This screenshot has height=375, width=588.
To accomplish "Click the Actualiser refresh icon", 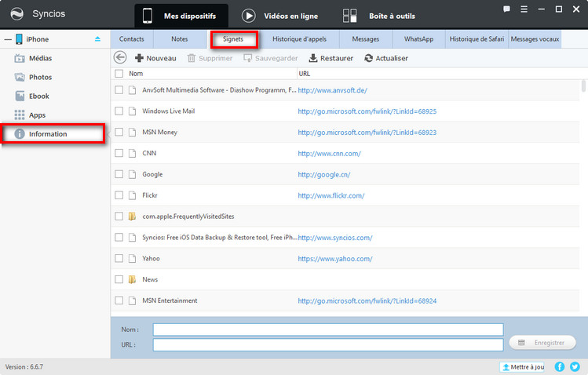I will tap(368, 58).
